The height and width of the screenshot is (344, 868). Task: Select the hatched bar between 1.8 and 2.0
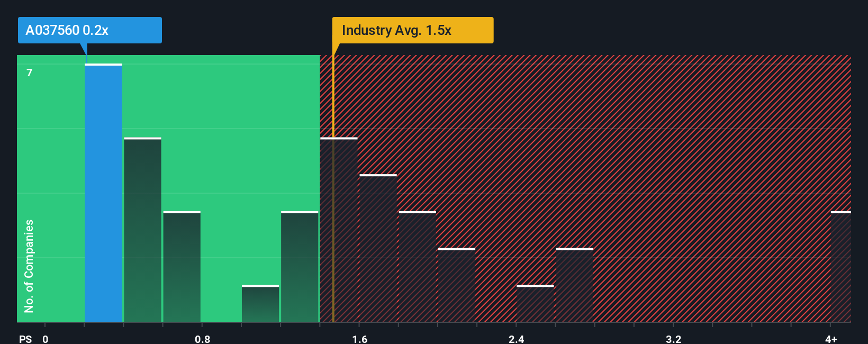pos(418,267)
